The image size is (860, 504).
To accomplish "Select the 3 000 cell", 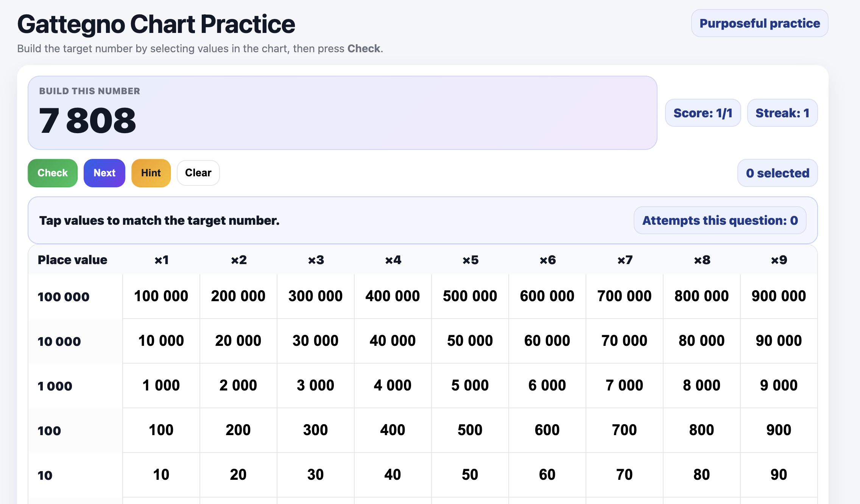I will point(315,385).
